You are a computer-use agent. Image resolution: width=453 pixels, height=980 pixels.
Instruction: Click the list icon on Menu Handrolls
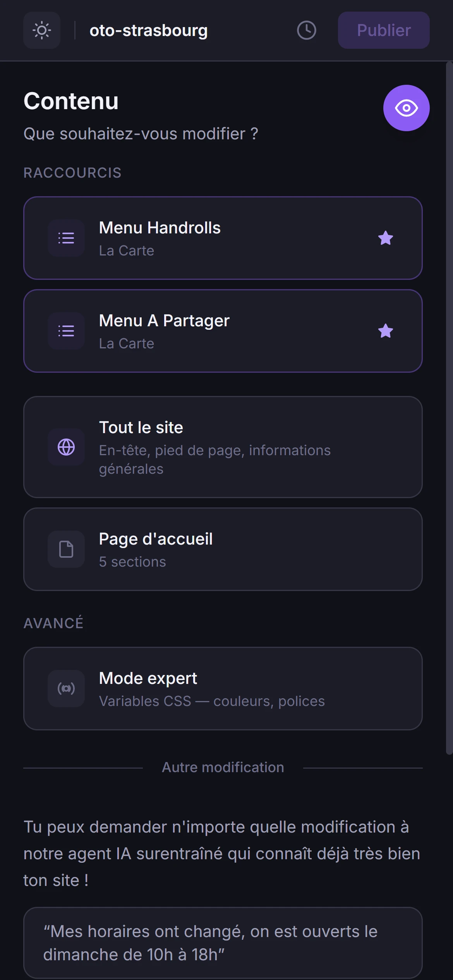point(66,238)
